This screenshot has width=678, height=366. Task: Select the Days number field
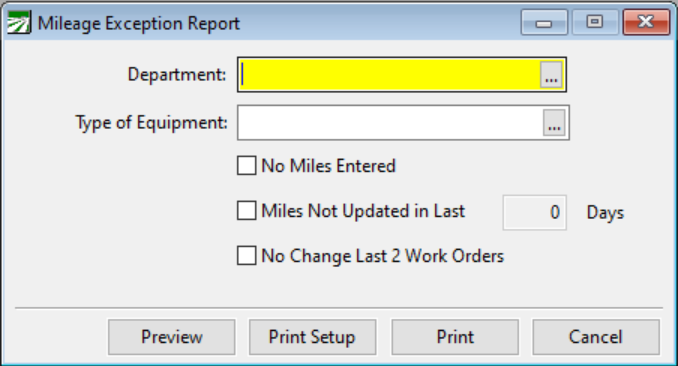[x=534, y=212]
